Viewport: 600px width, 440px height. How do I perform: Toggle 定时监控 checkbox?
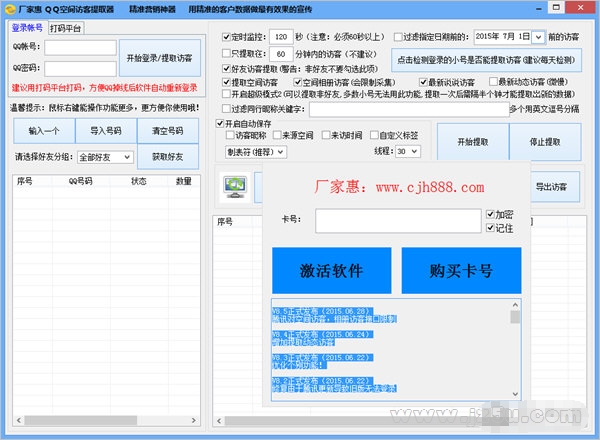226,37
